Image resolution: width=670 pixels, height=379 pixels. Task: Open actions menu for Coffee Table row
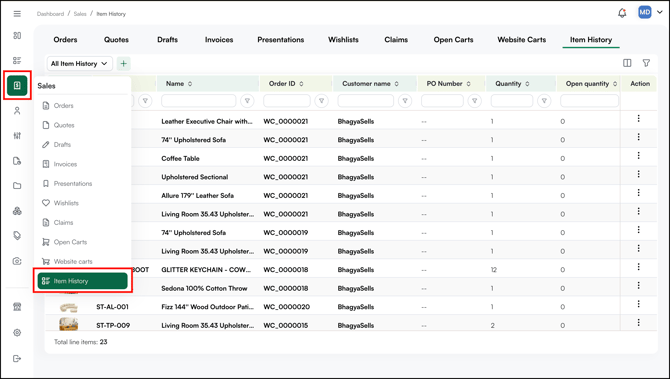(x=638, y=156)
